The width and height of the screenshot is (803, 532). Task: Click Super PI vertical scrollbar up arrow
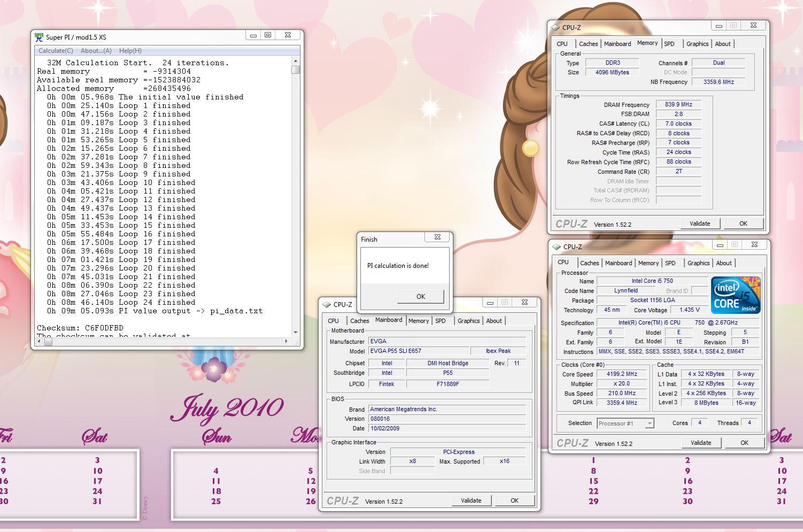[x=296, y=62]
